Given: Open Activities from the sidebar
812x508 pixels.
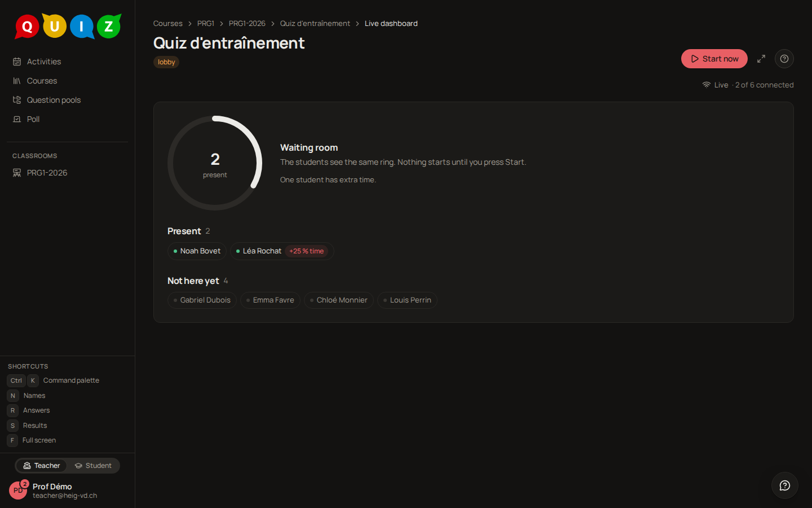Looking at the screenshot, I should [67, 62].
